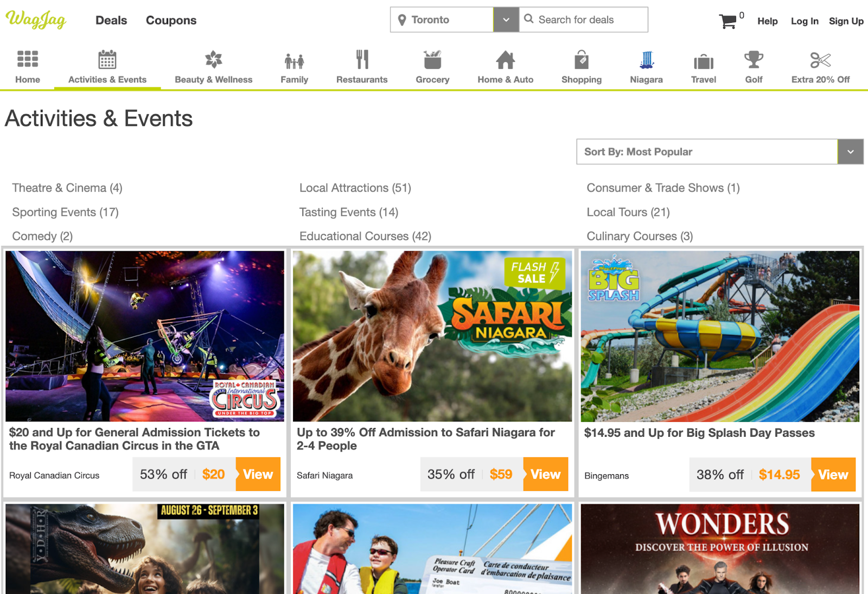Open the Wonders illusion show image

[720, 549]
